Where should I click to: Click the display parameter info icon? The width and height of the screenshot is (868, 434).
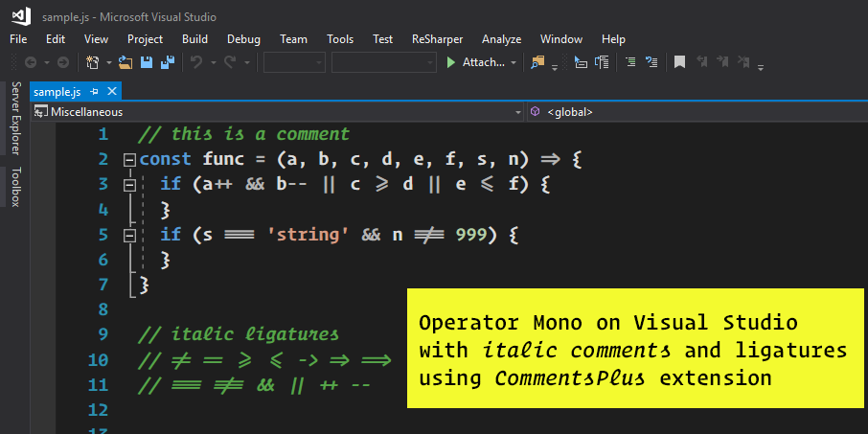(602, 62)
